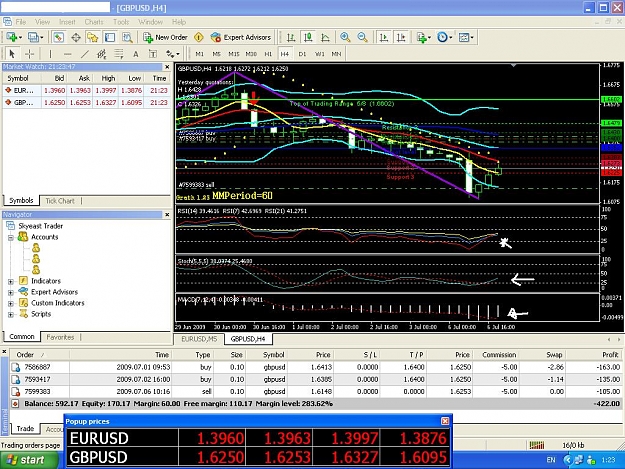625x469 pixels.
Task: Select the text label tool
Action: point(136,54)
